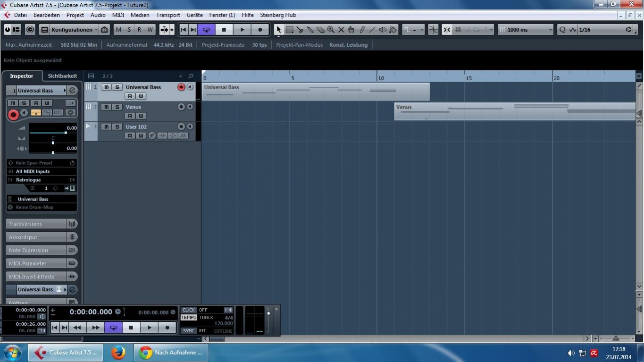
Task: Start playback in the top toolbar
Action: pyautogui.click(x=242, y=30)
